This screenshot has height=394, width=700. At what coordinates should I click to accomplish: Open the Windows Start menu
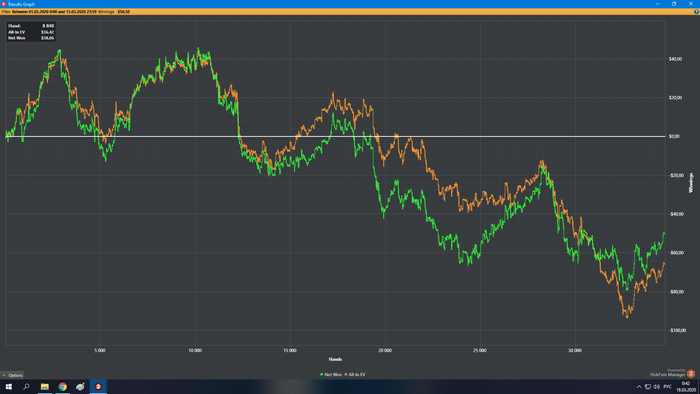[x=8, y=386]
